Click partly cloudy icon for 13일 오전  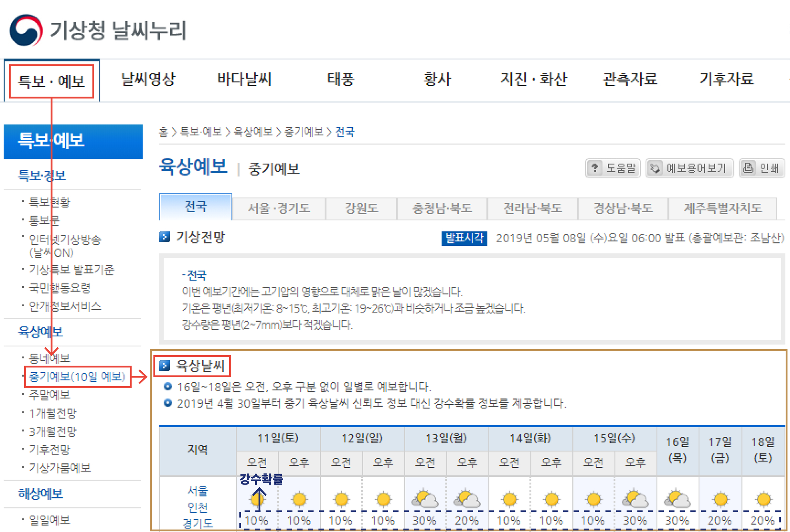point(425,499)
